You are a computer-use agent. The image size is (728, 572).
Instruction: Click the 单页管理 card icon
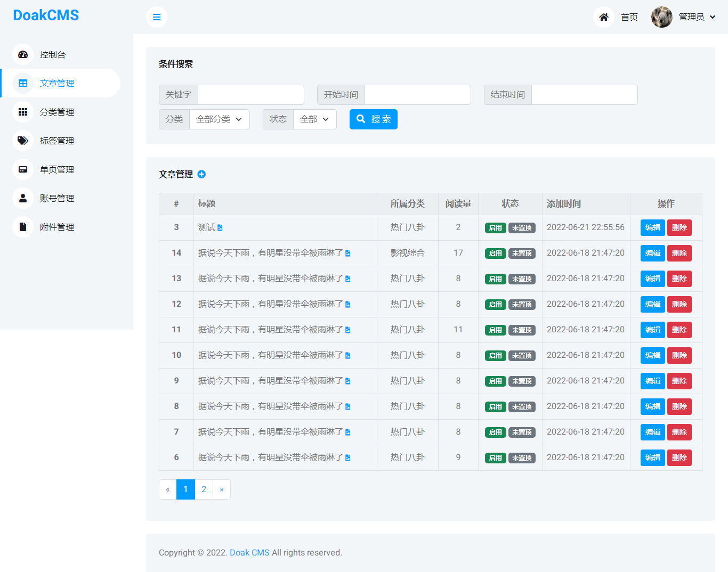tap(23, 169)
